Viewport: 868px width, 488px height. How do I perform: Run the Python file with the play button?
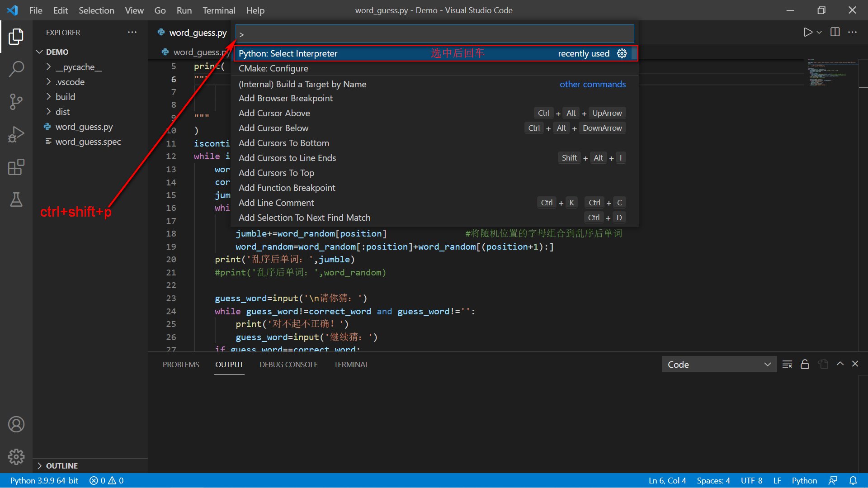(x=808, y=32)
